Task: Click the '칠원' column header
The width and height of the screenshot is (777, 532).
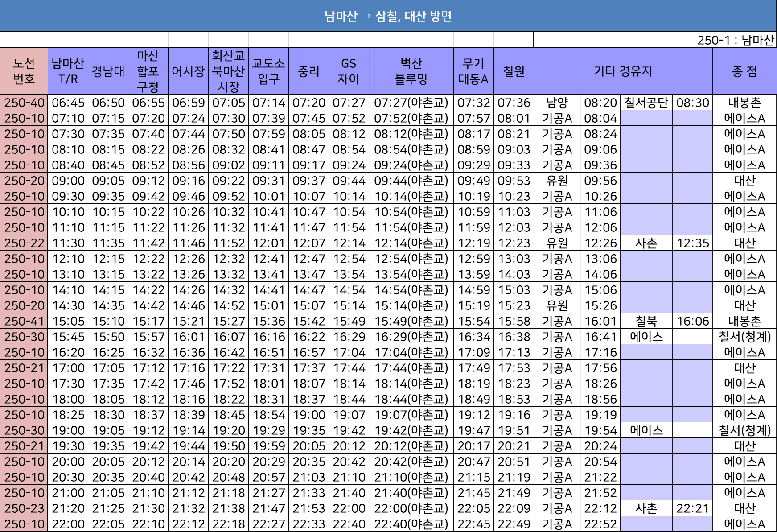Action: (514, 71)
